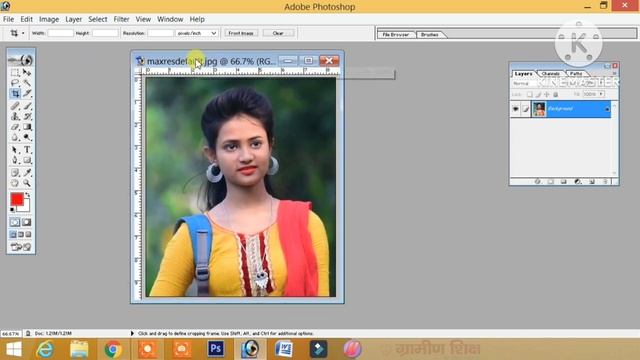Click the Height input field
Image resolution: width=640 pixels, height=360 pixels.
click(x=105, y=33)
